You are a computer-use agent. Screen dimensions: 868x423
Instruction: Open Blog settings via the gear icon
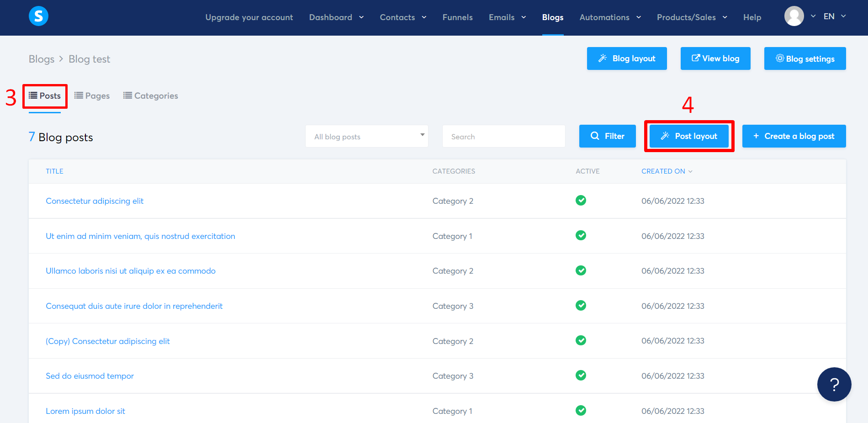[x=780, y=58]
